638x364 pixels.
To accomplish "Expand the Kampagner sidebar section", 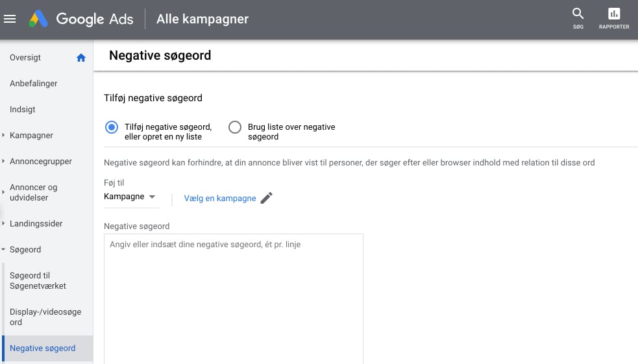I will (x=31, y=136).
